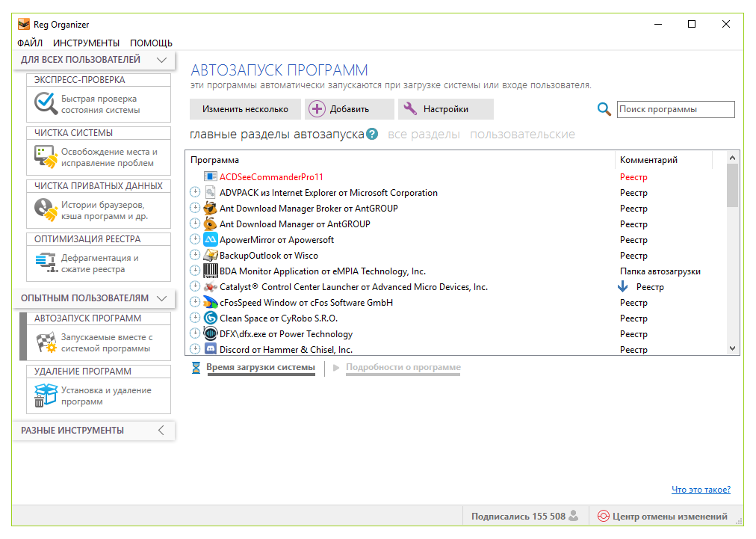Click the purple plus icon on Добавить
The image size is (756, 539).
317,109
